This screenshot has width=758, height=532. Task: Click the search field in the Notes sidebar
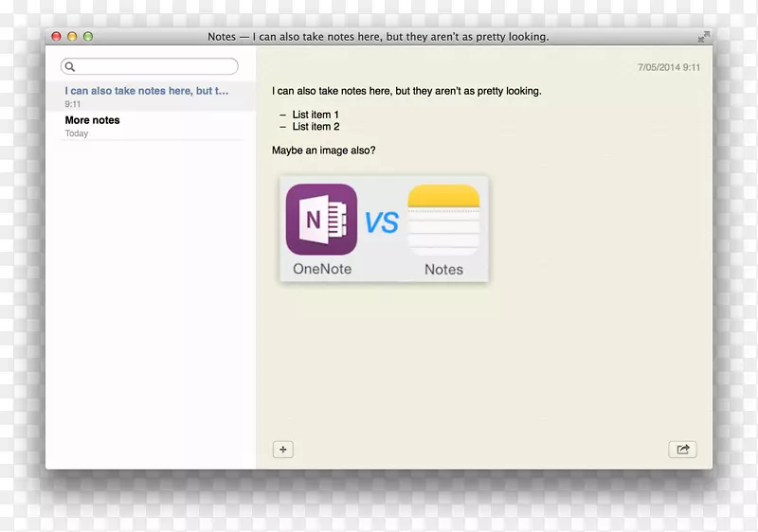tap(150, 66)
